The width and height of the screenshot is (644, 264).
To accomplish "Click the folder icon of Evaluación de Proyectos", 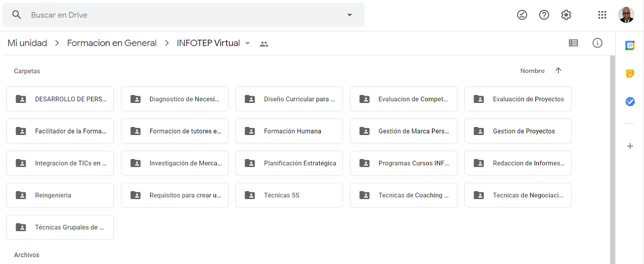I will pos(479,99).
